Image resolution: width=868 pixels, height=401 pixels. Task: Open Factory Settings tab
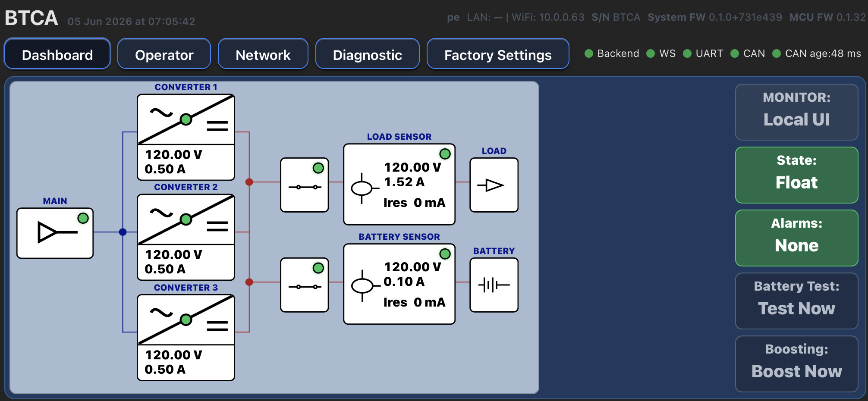point(498,54)
